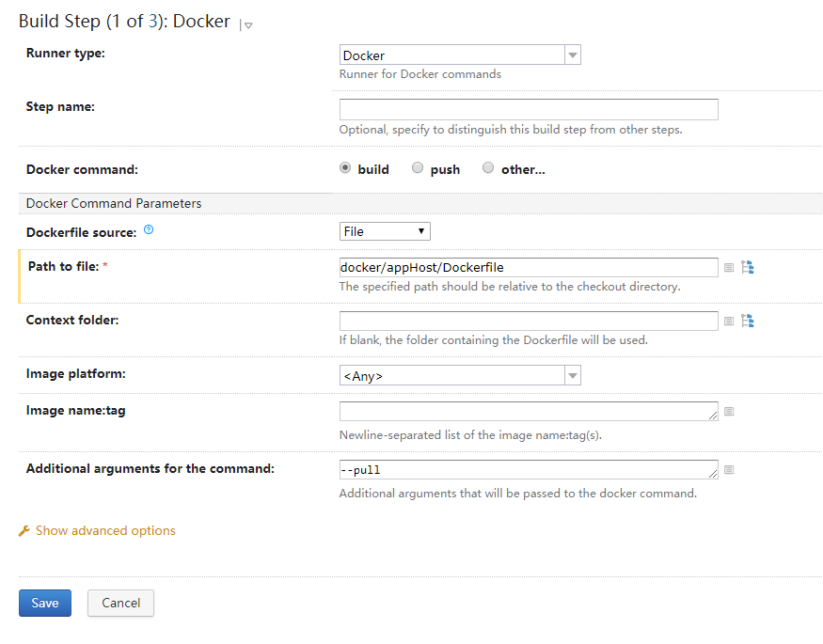
Task: Click the wrench icon for advanced options
Action: [24, 531]
